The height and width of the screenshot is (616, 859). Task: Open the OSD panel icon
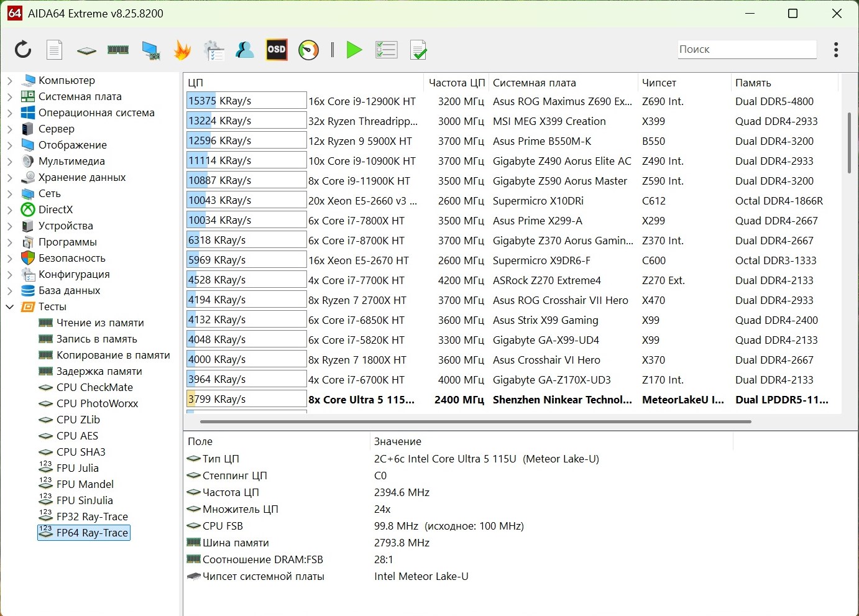(277, 50)
